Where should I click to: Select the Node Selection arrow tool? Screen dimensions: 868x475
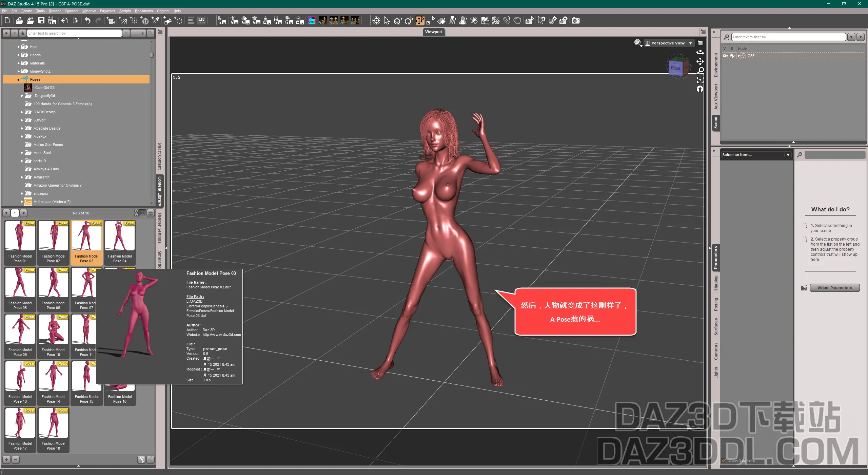pyautogui.click(x=387, y=21)
